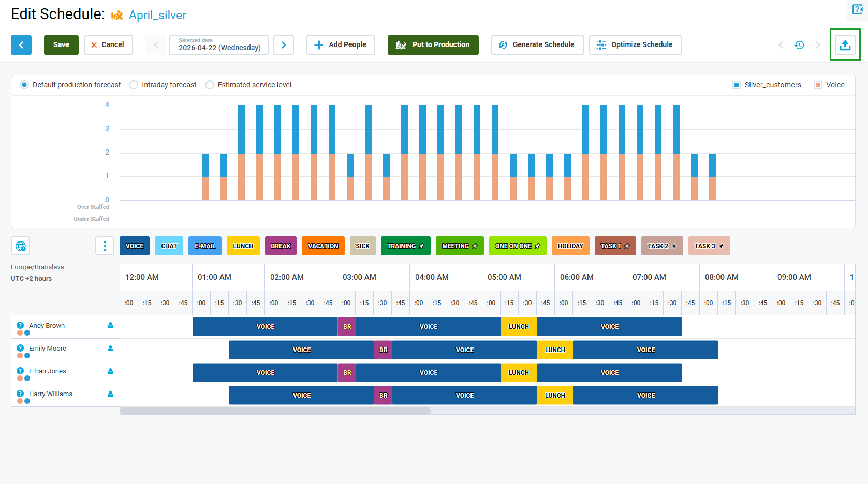Click Put to Production
This screenshot has width=868, height=484.
[433, 45]
